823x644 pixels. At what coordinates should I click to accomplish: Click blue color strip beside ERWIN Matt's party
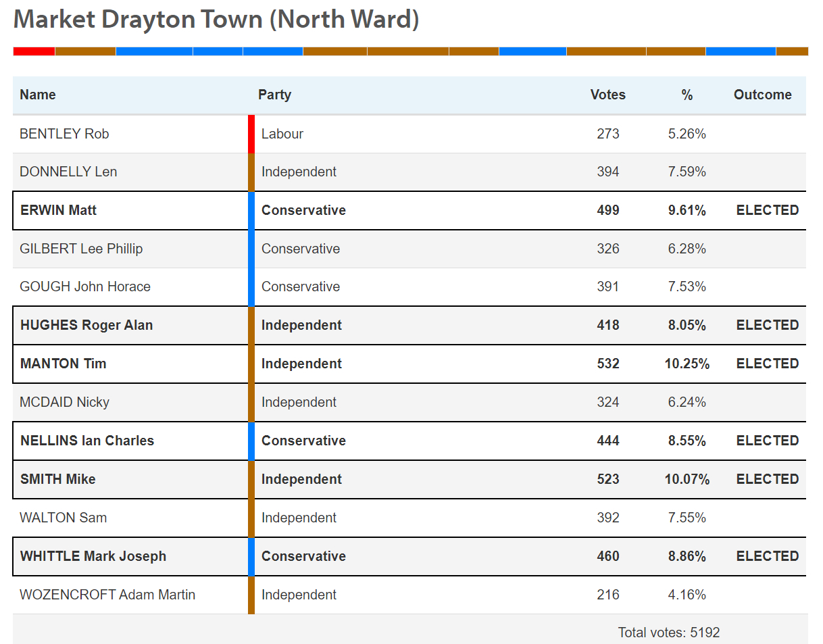click(251, 210)
